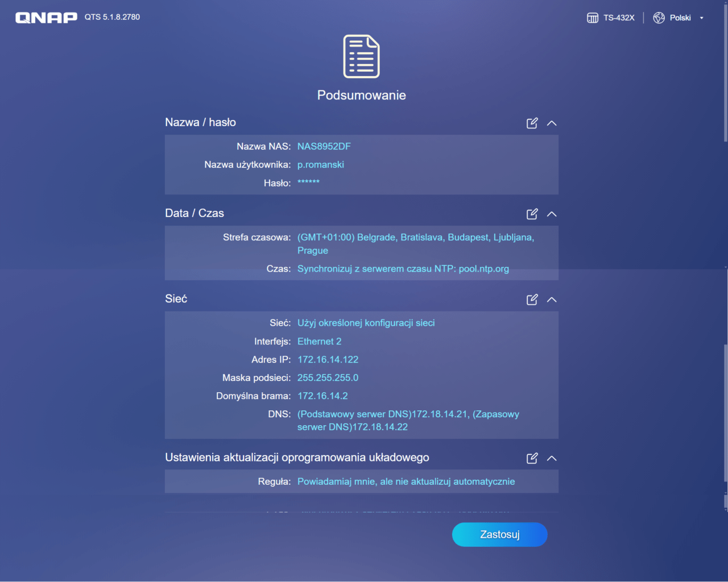Click the default gateway 172.16.14.2
This screenshot has width=728, height=582.
[x=322, y=396]
